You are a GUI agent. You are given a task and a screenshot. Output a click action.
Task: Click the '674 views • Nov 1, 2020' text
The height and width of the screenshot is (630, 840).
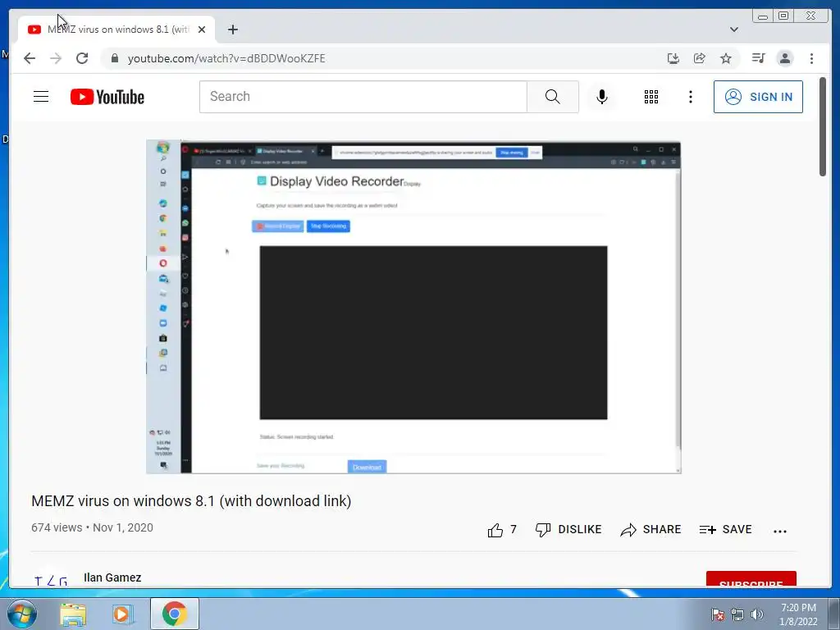[x=92, y=527]
